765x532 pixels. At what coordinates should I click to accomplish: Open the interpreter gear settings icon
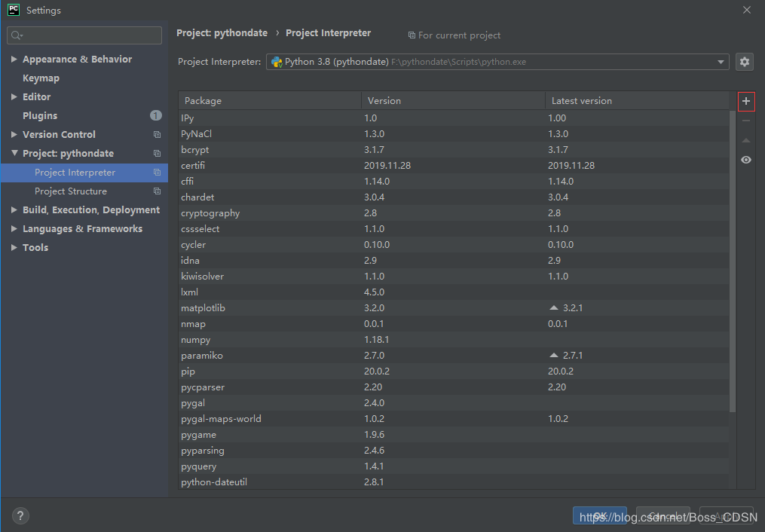click(x=745, y=62)
